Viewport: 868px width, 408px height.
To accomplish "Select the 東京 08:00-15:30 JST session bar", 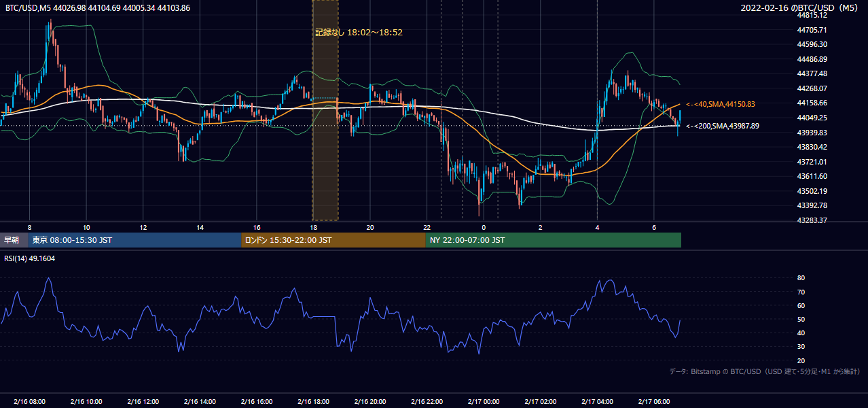I will (x=135, y=240).
